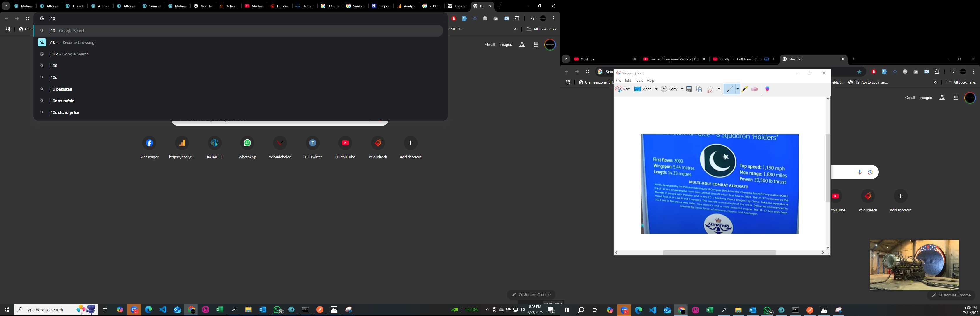Viewport: 980px width, 316px height.
Task: Open Search Labs flask icon in right window
Action: (x=942, y=98)
